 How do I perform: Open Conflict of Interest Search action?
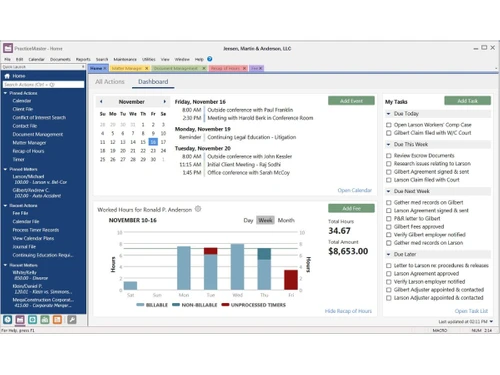pyautogui.click(x=39, y=118)
